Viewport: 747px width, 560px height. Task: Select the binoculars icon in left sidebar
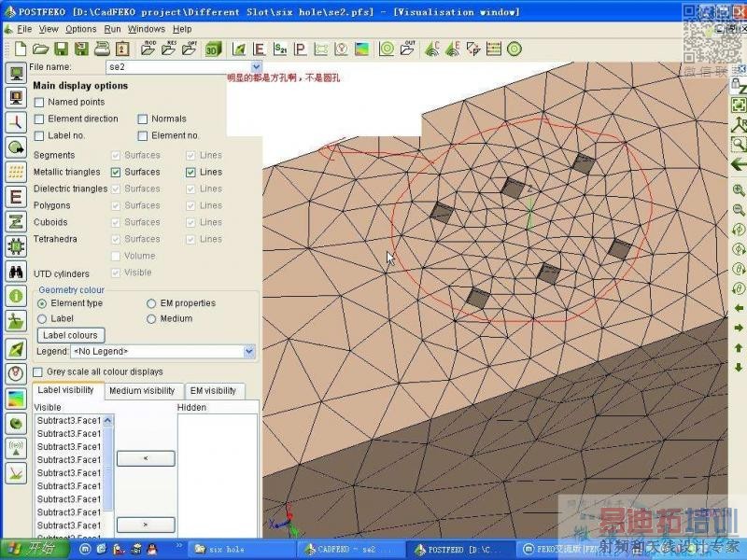point(16,272)
